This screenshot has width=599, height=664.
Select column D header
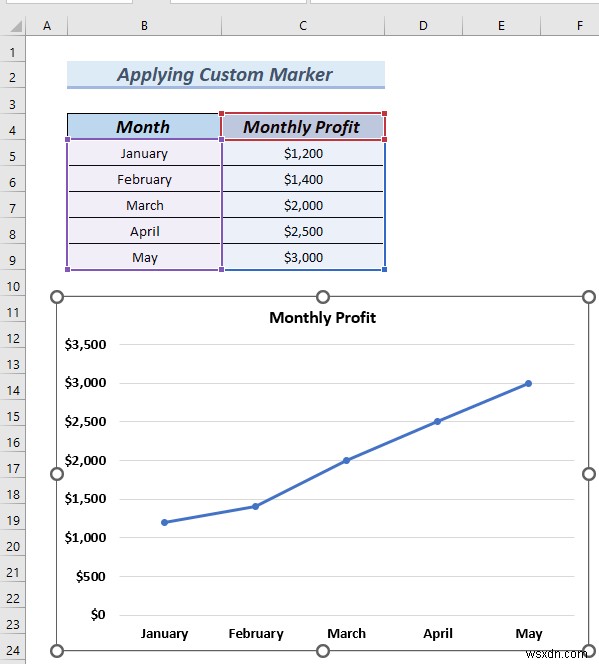point(423,26)
